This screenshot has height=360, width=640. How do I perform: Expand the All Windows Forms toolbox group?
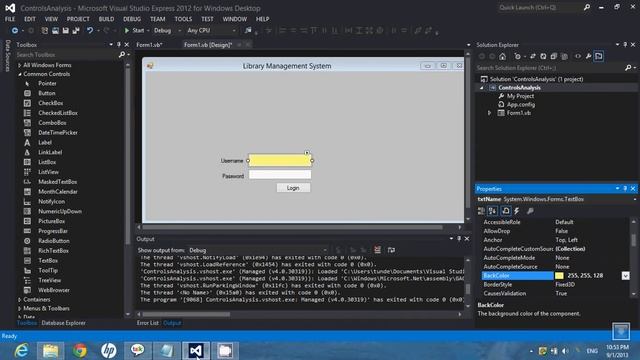pyautogui.click(x=19, y=65)
